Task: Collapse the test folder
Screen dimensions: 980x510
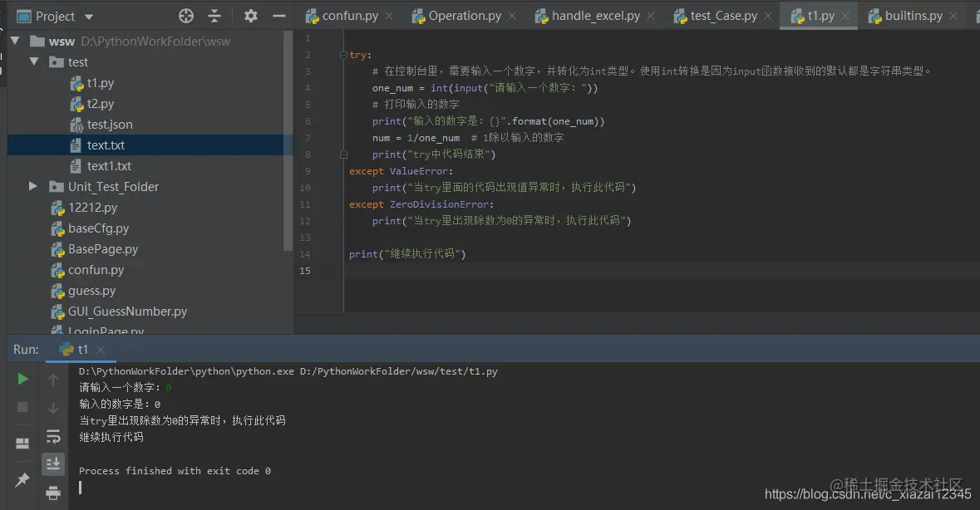Action: coord(34,61)
